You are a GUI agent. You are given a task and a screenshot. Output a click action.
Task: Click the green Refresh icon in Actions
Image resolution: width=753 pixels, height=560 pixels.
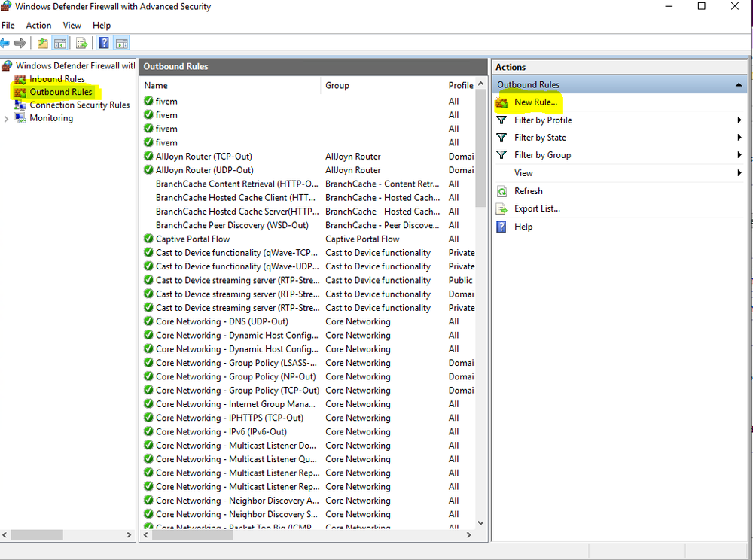(x=501, y=191)
